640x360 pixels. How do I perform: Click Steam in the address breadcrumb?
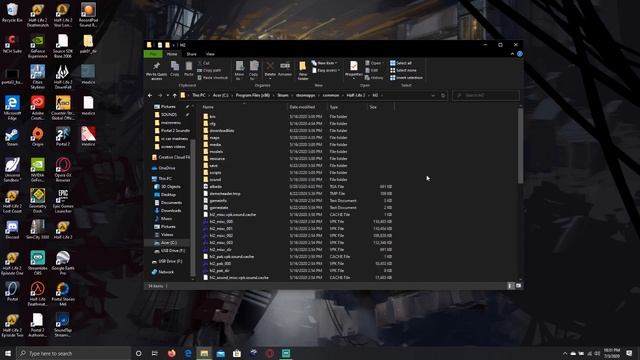coord(283,96)
